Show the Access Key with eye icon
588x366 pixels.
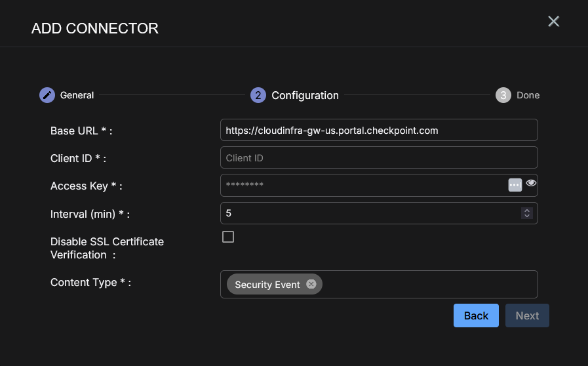click(531, 184)
